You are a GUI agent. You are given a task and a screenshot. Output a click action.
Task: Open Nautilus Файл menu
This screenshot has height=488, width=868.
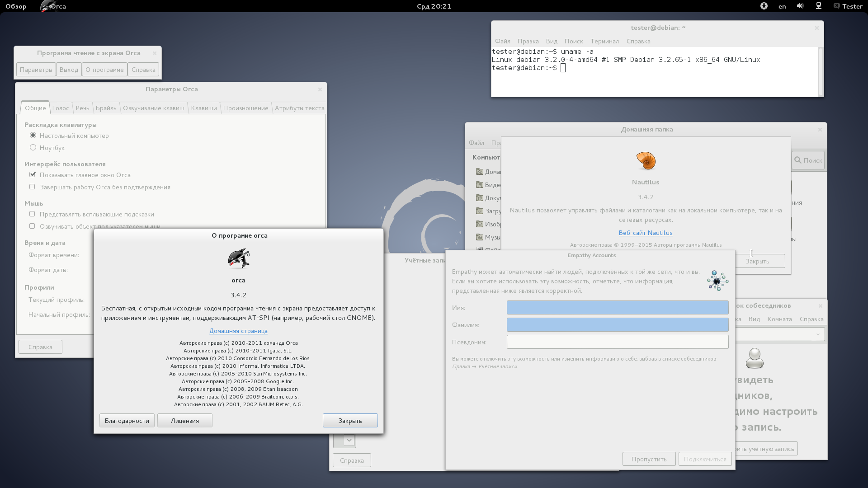(x=476, y=143)
